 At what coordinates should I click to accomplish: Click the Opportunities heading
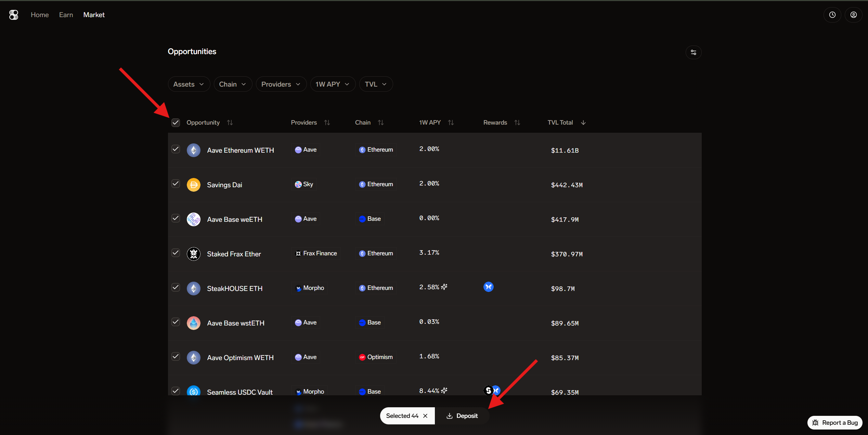click(x=192, y=51)
